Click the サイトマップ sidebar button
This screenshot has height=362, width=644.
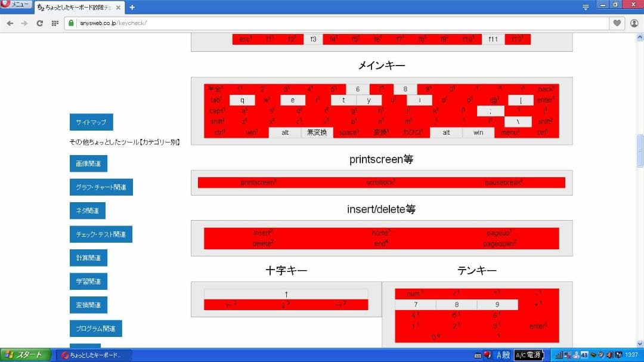click(90, 122)
